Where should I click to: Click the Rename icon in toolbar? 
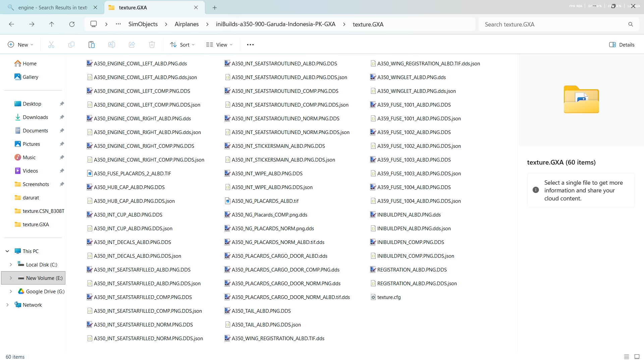coord(112,45)
